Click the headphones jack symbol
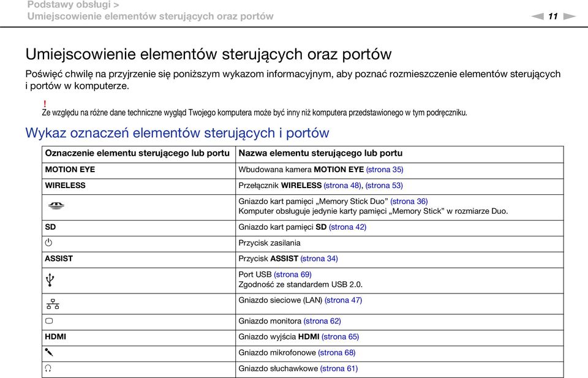Image resolution: width=588 pixels, height=378 pixels. 48,368
